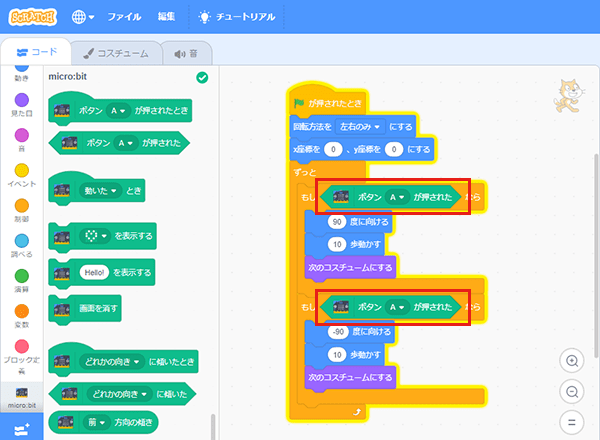Screen dimensions: 600x440
Task: Click the workspace vertical scrollbar
Action: [x=596, y=256]
